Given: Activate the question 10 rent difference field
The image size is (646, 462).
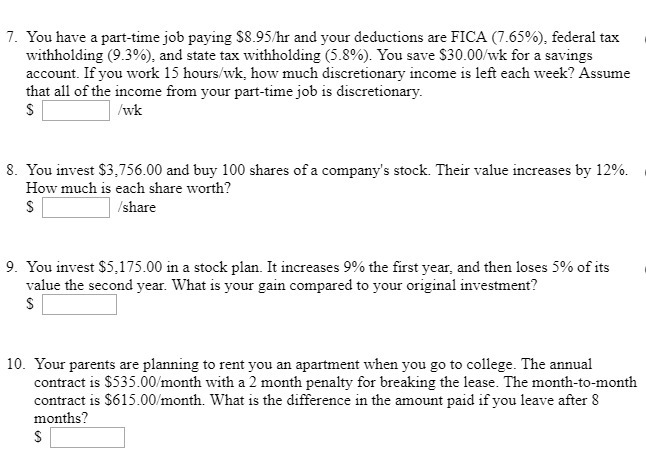Looking at the screenshot, I should tap(87, 437).
